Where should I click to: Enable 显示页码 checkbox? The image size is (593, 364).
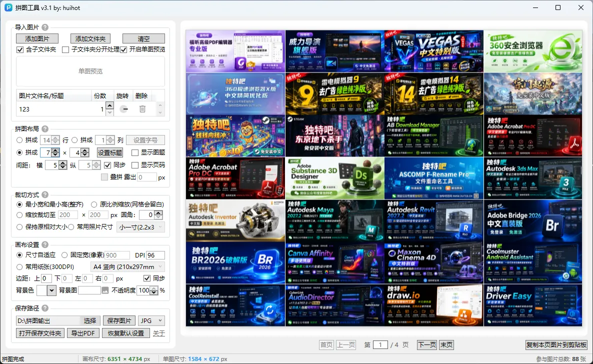tap(134, 165)
